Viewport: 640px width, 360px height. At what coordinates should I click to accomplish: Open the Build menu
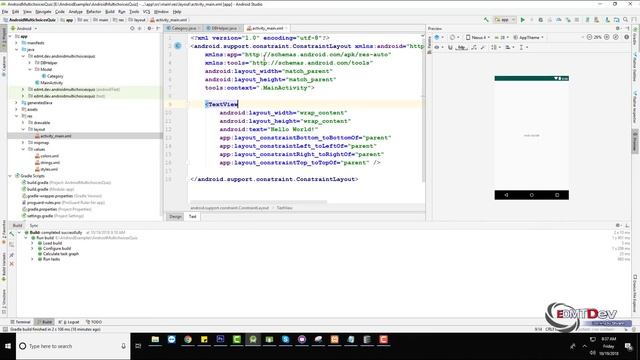tap(110, 12)
